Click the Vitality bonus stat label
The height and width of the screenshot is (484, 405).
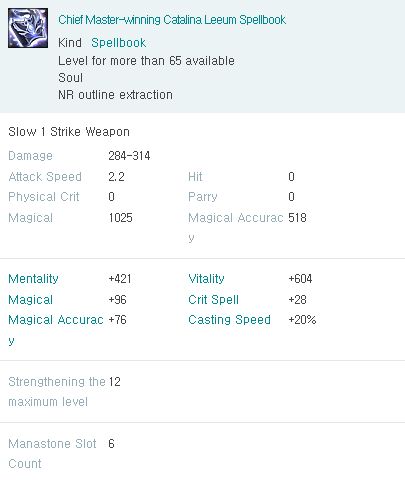(x=206, y=279)
